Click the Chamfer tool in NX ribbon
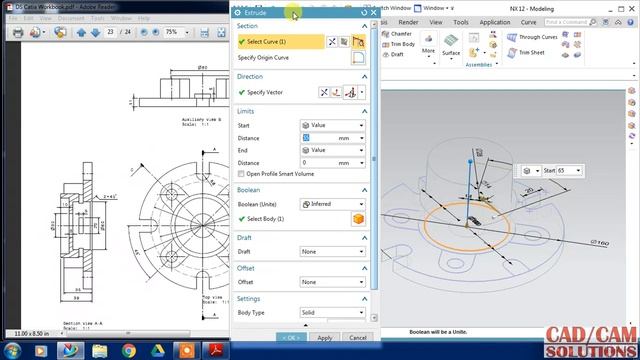640x360 pixels. click(x=397, y=34)
